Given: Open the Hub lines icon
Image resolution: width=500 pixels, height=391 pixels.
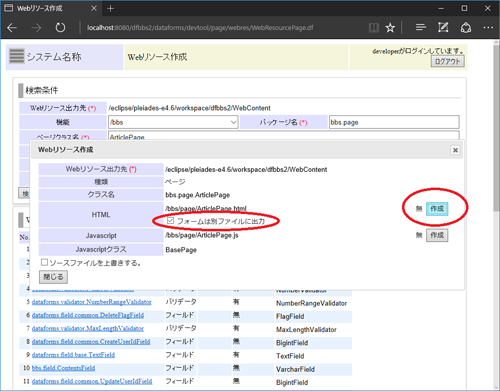Looking at the screenshot, I should click(x=421, y=27).
